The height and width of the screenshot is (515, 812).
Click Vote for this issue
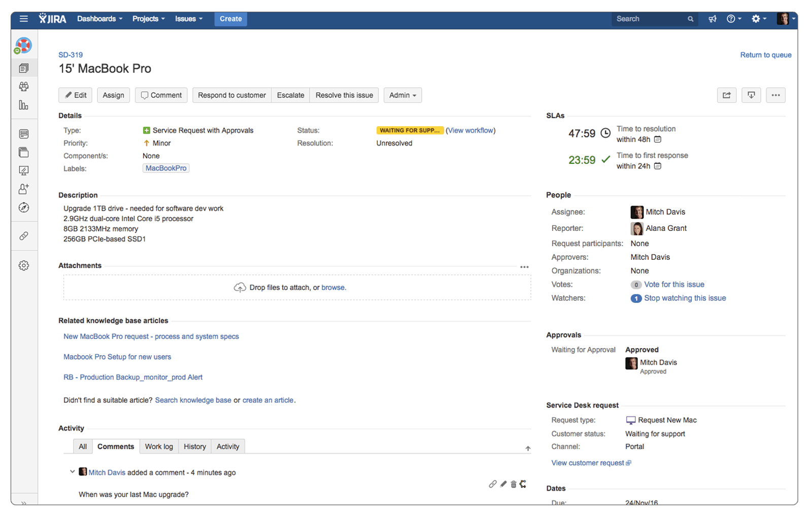pyautogui.click(x=674, y=285)
